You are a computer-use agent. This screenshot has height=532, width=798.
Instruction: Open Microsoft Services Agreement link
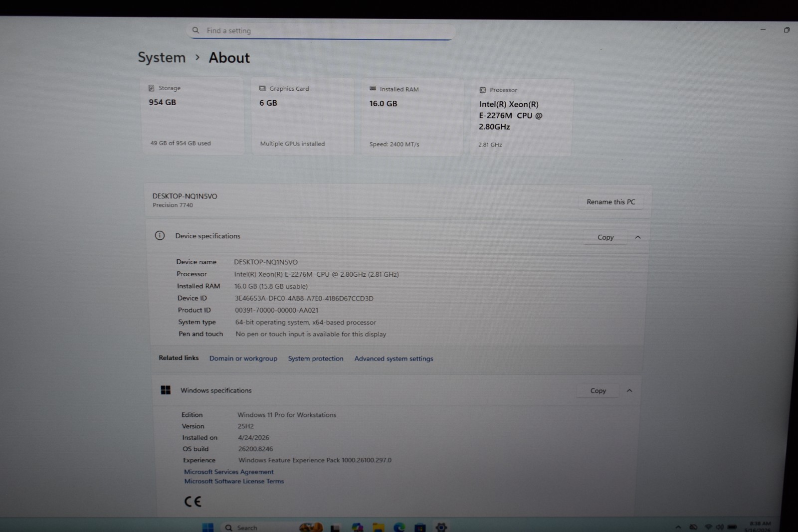[229, 472]
